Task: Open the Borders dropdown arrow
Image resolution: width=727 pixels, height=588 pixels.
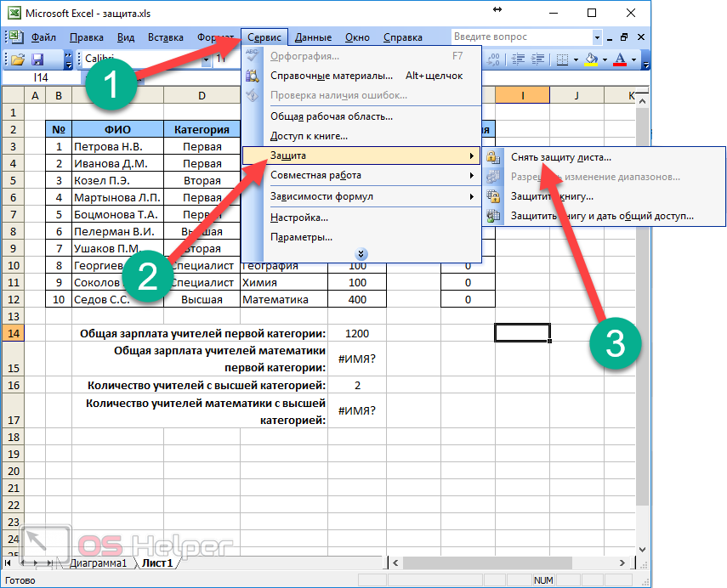Action: 576,59
